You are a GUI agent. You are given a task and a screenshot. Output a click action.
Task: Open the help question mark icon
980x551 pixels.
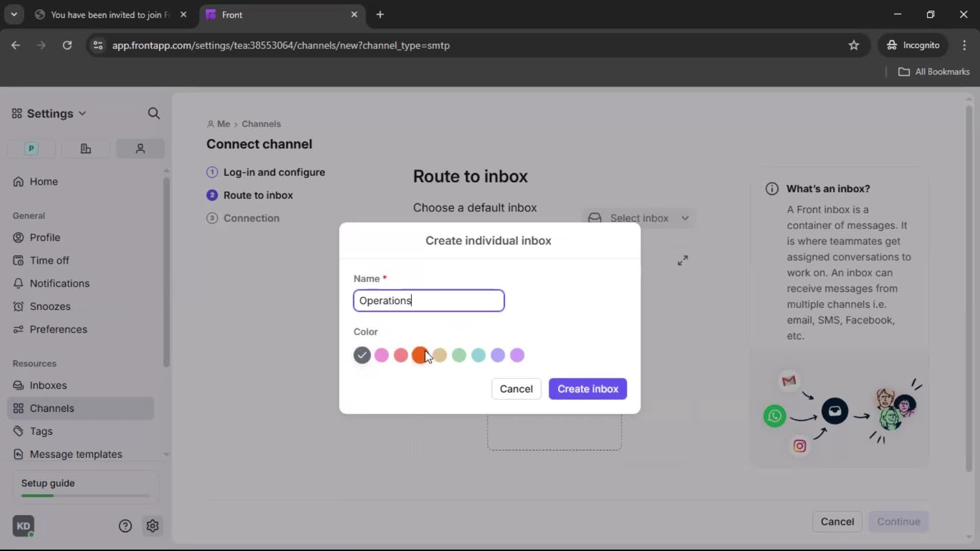point(125,525)
